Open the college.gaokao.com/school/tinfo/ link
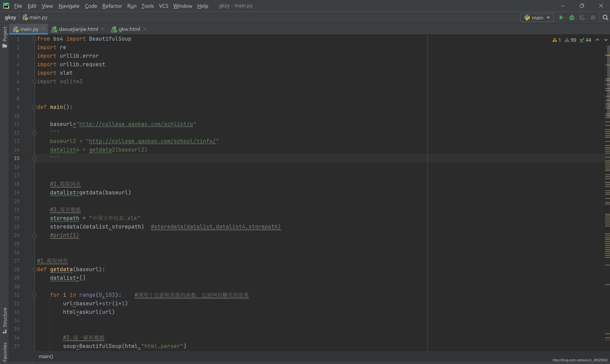Screen dimensions: 610x364 point(152,141)
